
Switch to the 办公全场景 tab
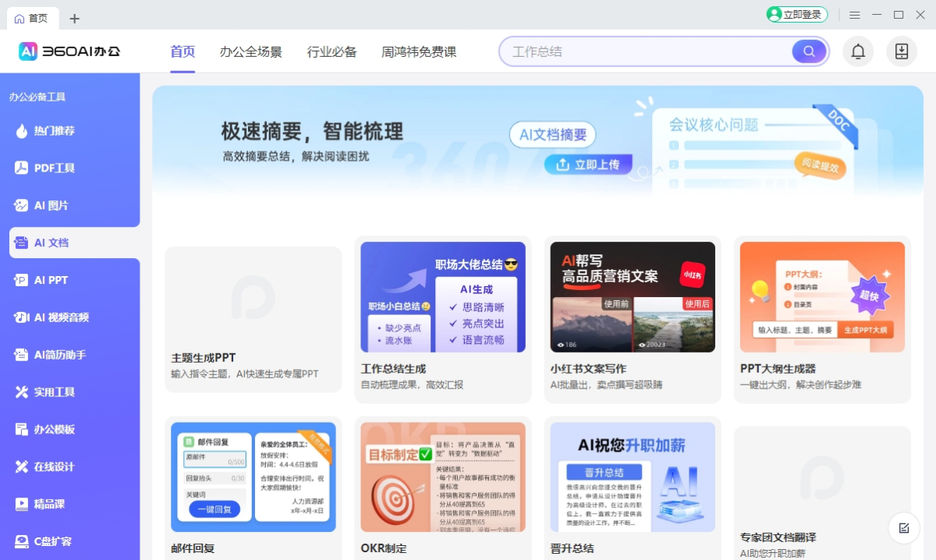(251, 51)
